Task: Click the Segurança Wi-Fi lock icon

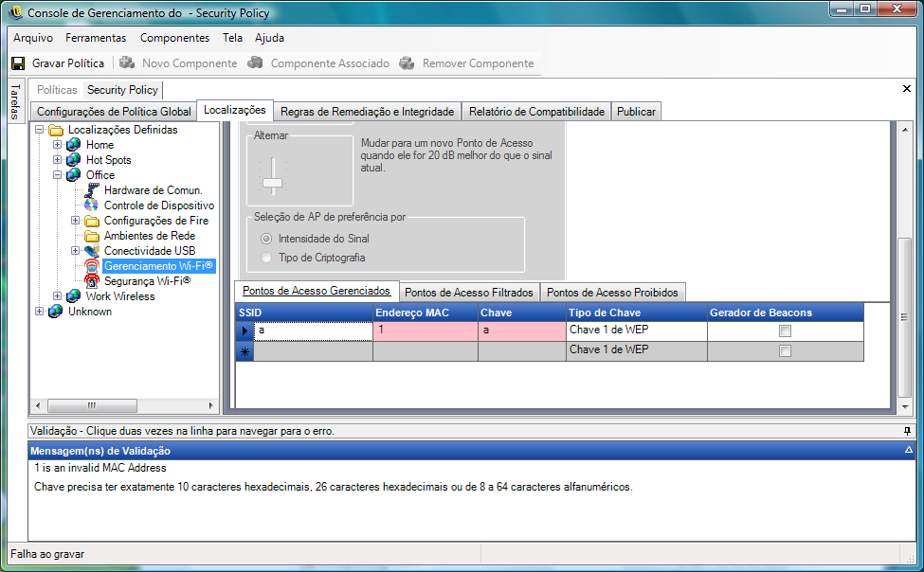Action: click(92, 281)
